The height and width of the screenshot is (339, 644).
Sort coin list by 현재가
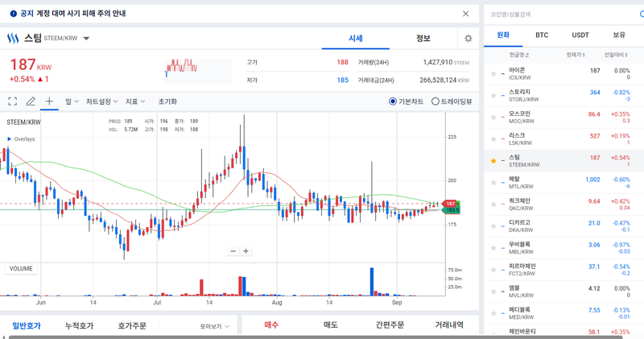[576, 55]
